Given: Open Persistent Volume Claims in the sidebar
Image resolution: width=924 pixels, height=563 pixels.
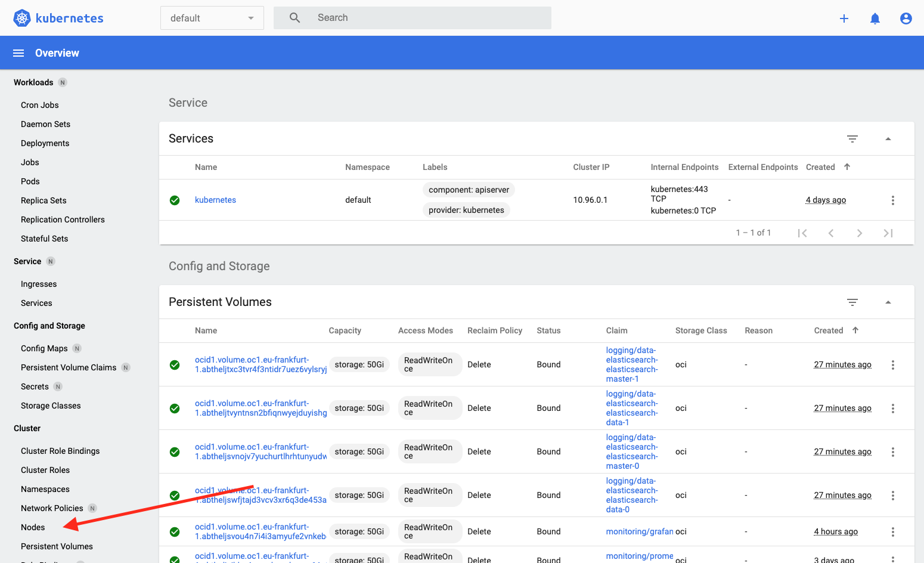Looking at the screenshot, I should coord(69,367).
